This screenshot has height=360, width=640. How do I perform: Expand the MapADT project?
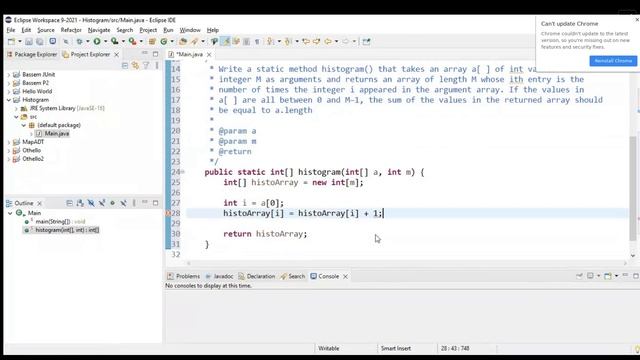point(9,142)
